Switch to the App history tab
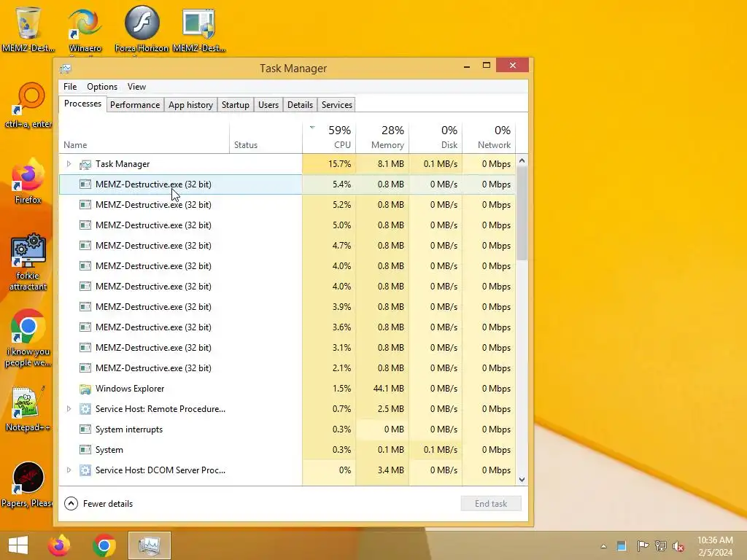The height and width of the screenshot is (560, 747). point(190,105)
